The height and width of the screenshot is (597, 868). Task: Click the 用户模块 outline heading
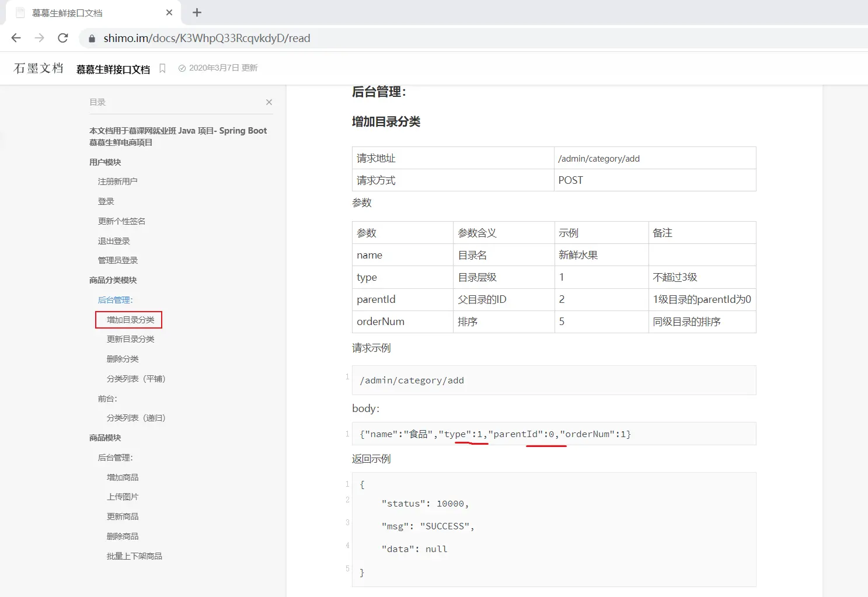pyautogui.click(x=105, y=162)
